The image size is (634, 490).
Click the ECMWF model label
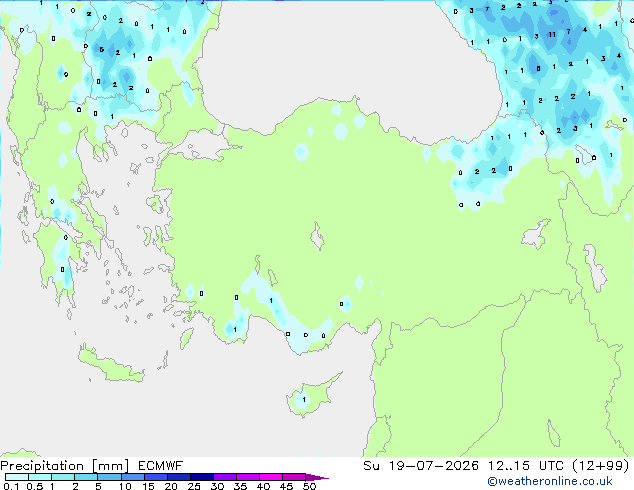point(161,466)
